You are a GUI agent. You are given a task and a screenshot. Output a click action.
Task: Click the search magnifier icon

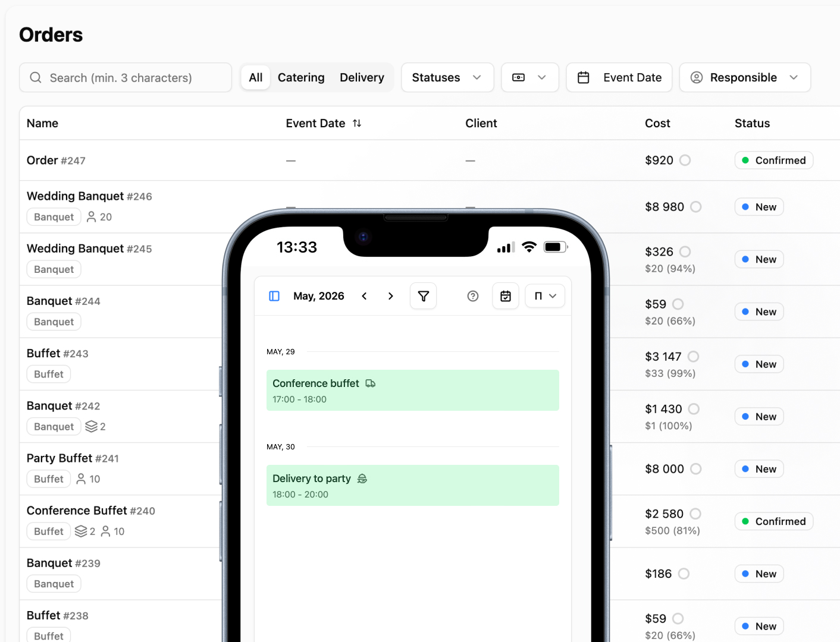tap(36, 78)
